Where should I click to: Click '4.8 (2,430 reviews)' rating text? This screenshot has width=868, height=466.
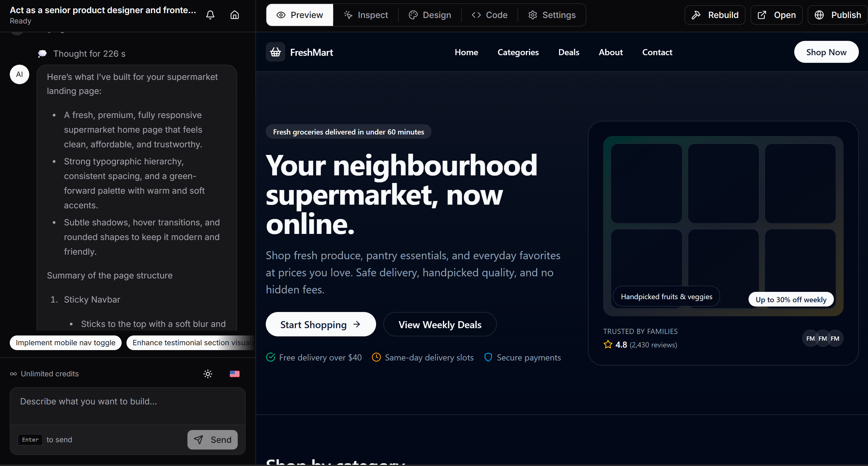646,345
